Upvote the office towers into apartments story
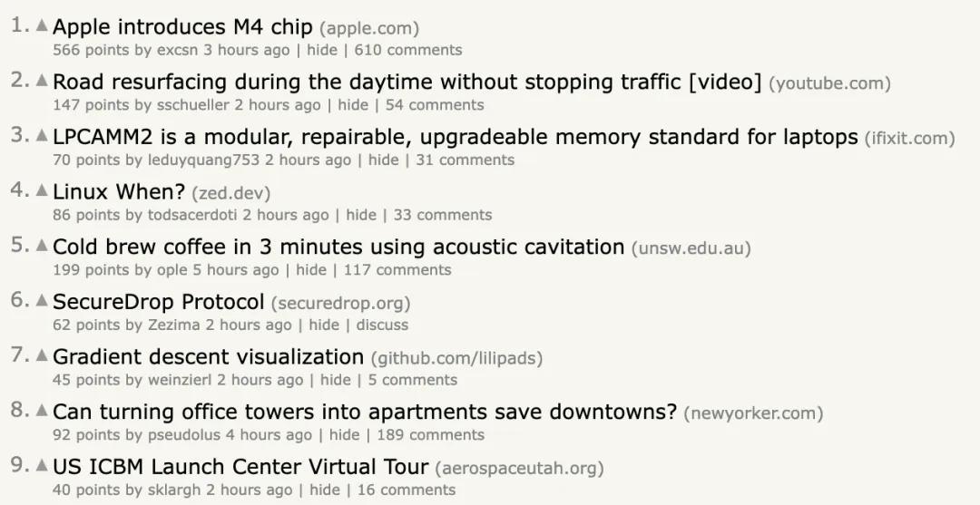The image size is (980, 505). click(x=42, y=410)
